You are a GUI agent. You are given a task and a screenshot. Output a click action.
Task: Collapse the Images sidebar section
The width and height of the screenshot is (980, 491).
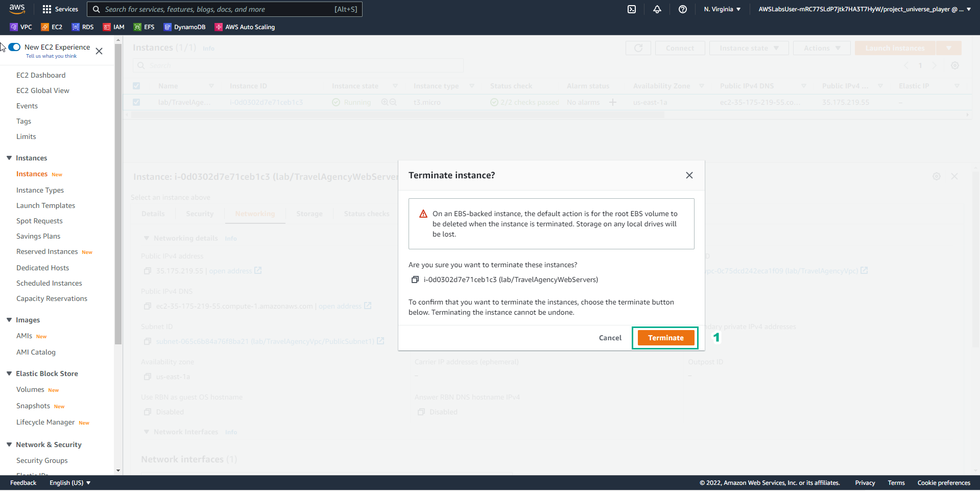click(9, 320)
